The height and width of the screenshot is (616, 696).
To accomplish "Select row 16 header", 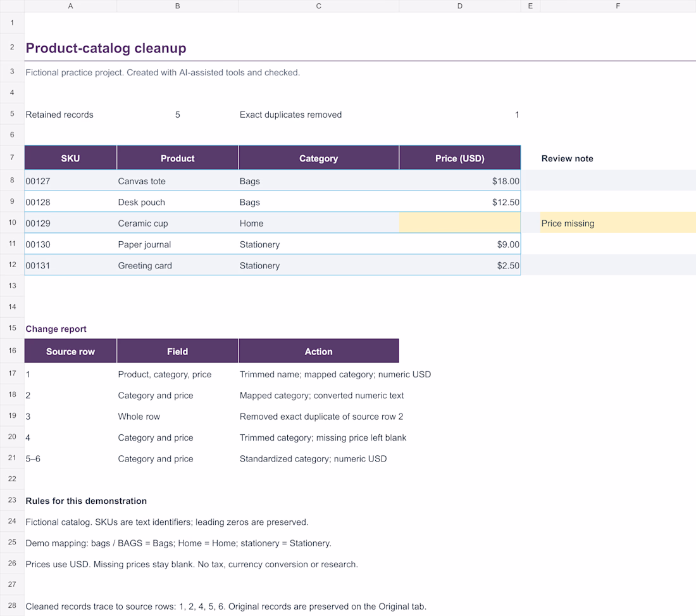I will click(12, 351).
